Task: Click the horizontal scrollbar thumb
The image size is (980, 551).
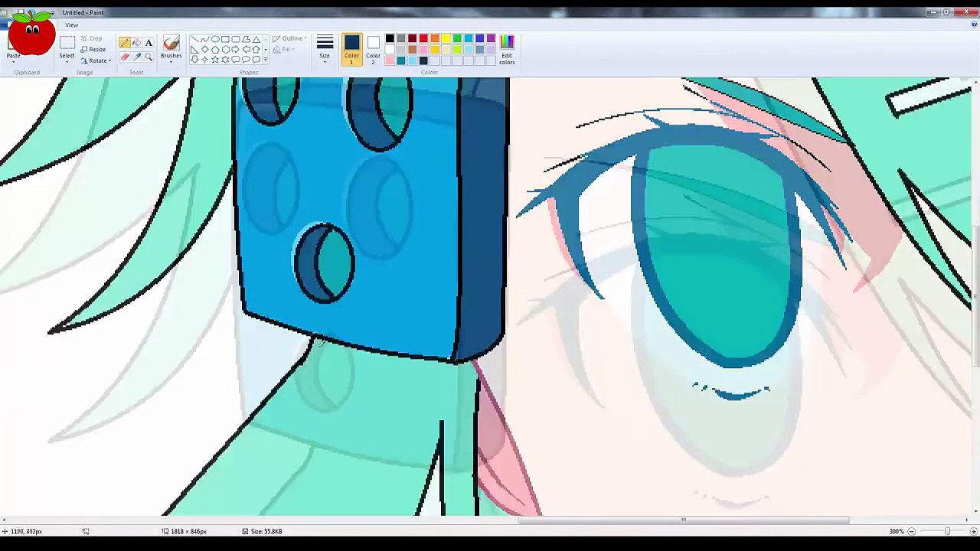Action: (684, 520)
